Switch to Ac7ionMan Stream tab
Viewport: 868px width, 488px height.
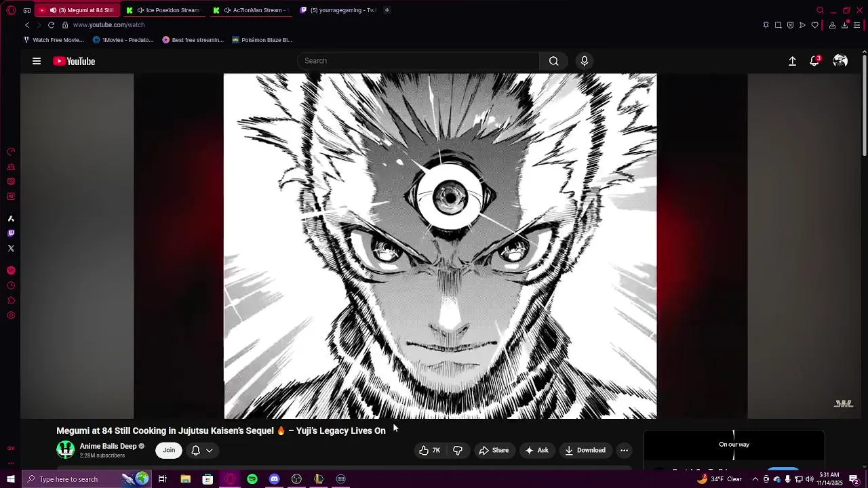tap(250, 10)
